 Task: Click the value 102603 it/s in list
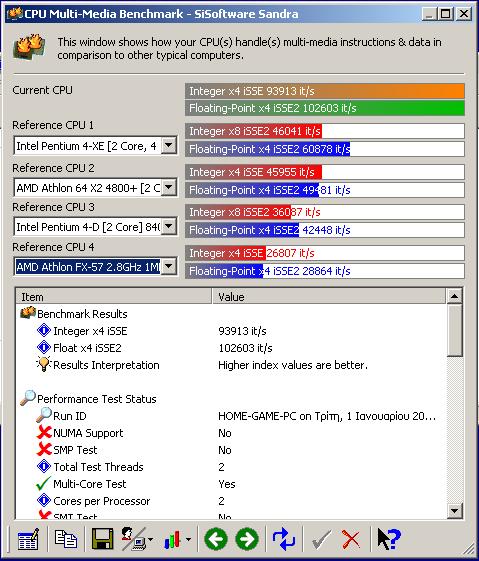245,348
